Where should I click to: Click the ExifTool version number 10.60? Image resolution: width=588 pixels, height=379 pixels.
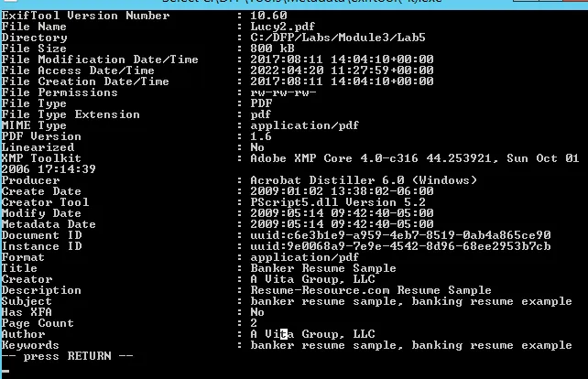[x=267, y=16]
